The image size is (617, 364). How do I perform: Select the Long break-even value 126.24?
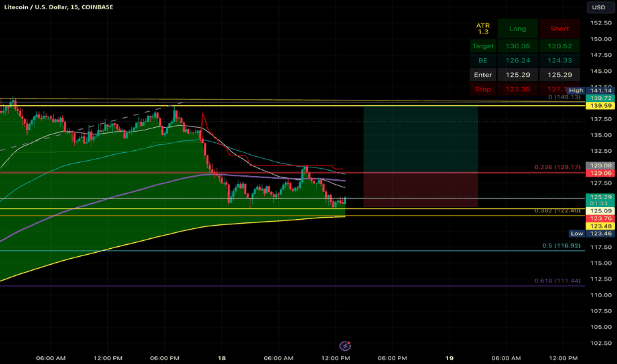coord(518,61)
